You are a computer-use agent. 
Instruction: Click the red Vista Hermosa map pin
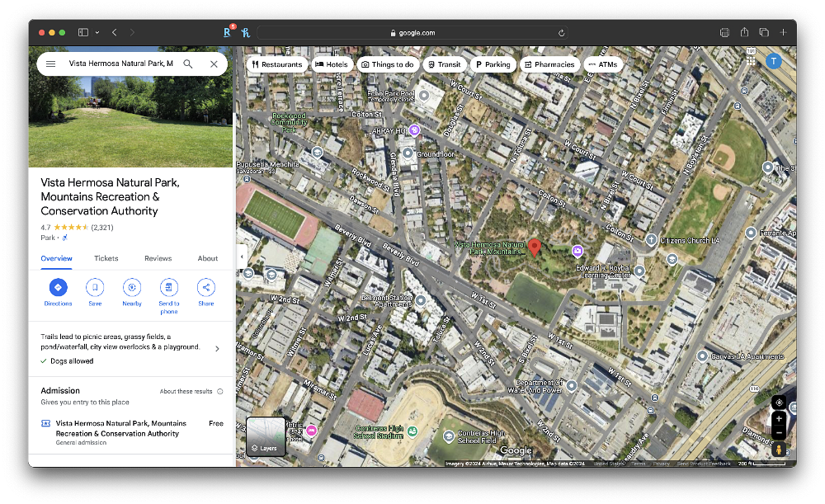[534, 247]
